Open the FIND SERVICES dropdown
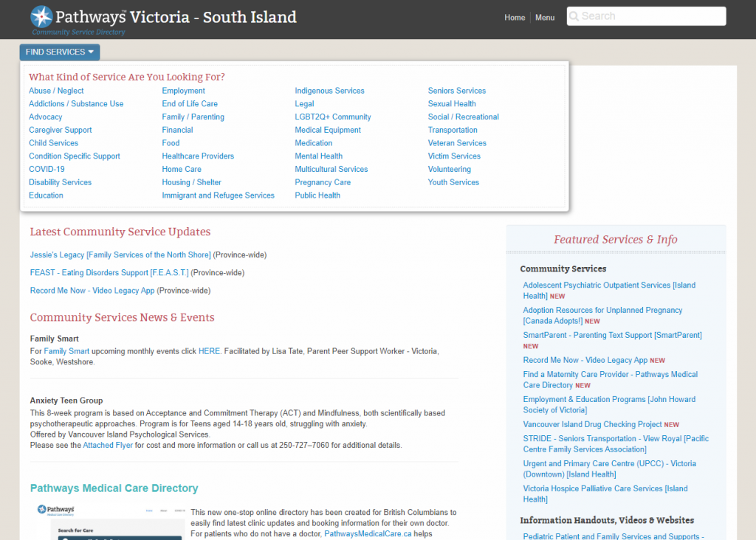The image size is (756, 540). pos(59,52)
